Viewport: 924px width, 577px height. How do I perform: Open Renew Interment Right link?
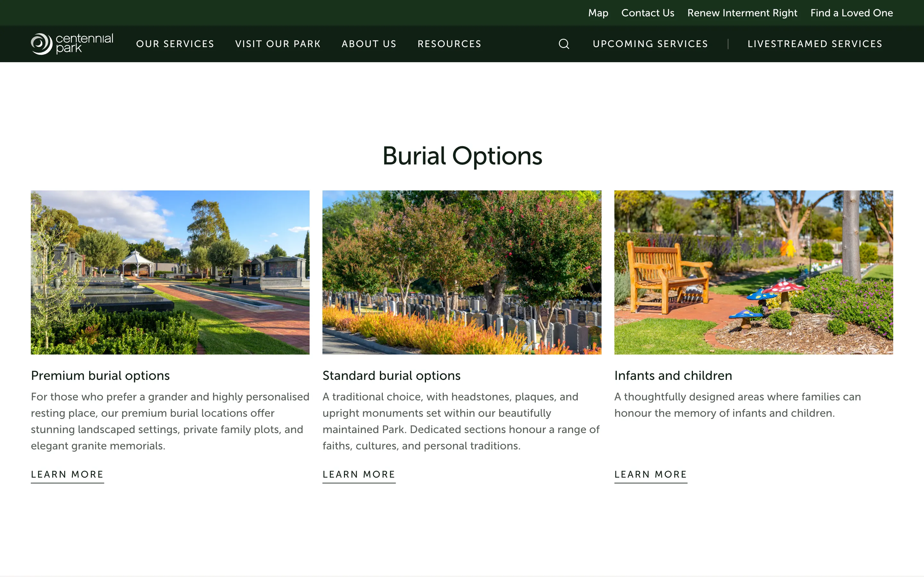click(742, 13)
